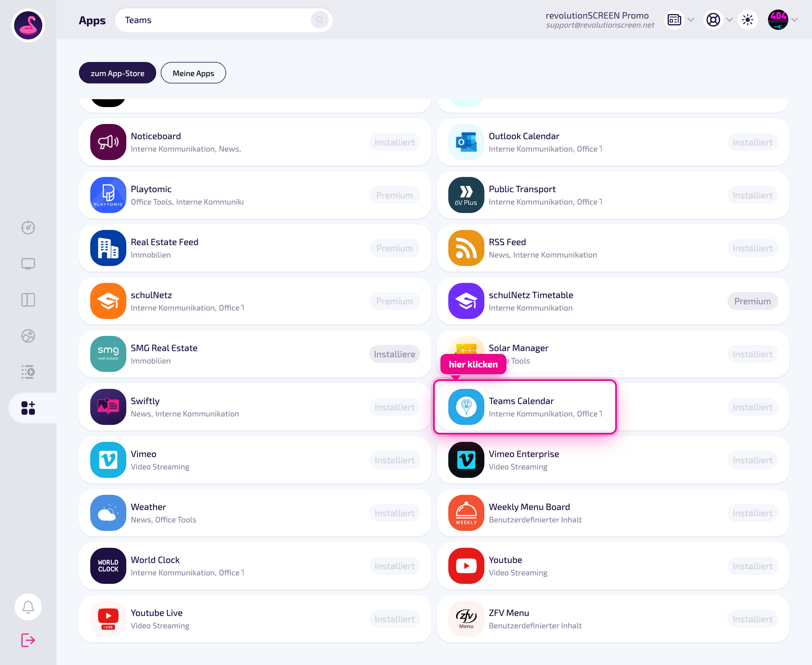Screen dimensions: 812x665
Task: Select the Apps grid-plus icon in the sidebar
Action: coord(28,408)
